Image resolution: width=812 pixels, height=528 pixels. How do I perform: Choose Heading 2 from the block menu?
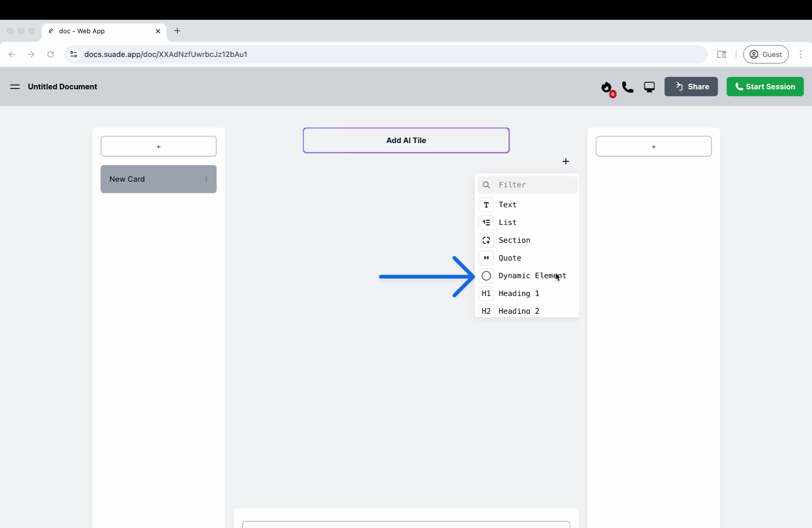[528, 311]
